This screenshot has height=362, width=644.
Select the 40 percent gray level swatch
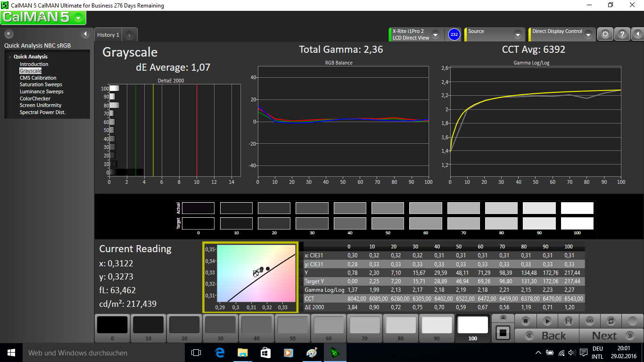coord(256,328)
